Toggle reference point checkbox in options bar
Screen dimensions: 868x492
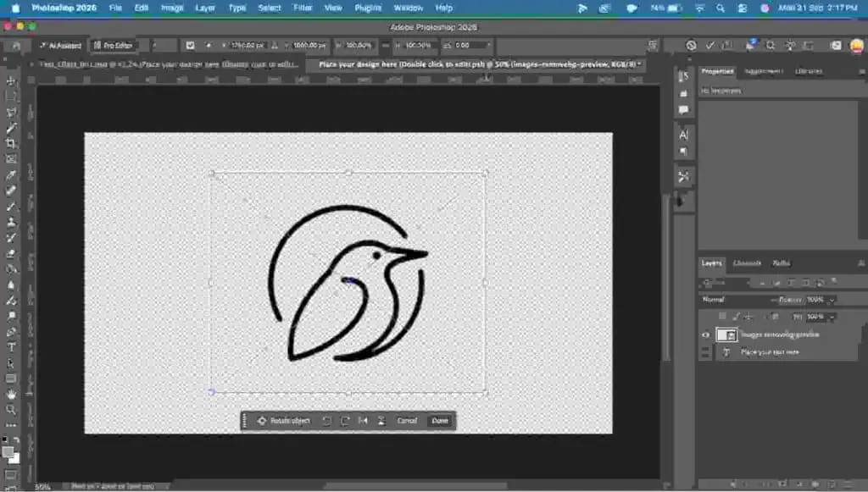(190, 46)
